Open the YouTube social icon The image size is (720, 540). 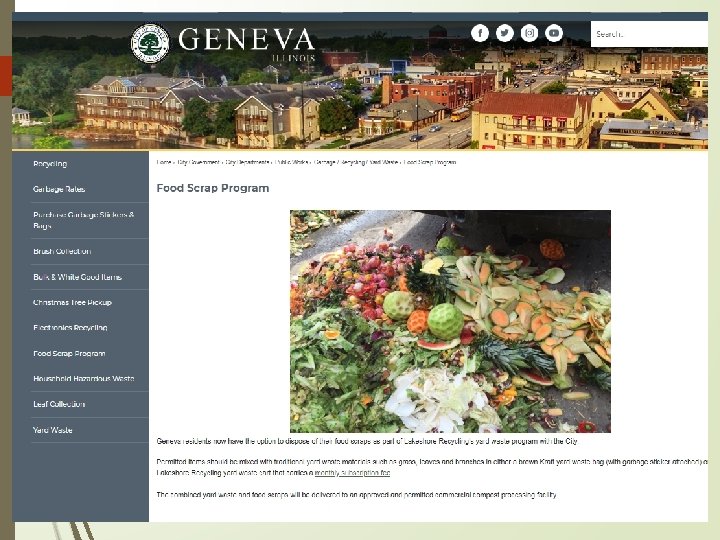pyautogui.click(x=554, y=33)
